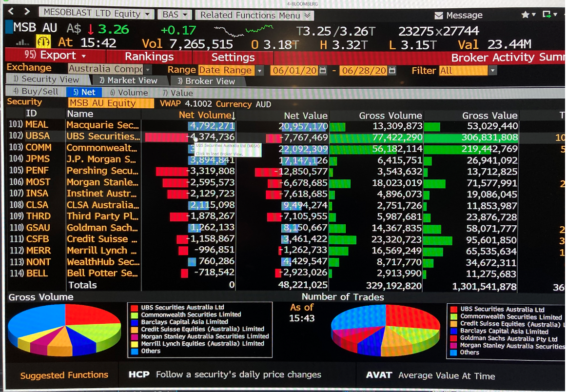Viewport: 567px width, 392px height.
Task: Go back with the left arrow icon
Action: [11, 11]
